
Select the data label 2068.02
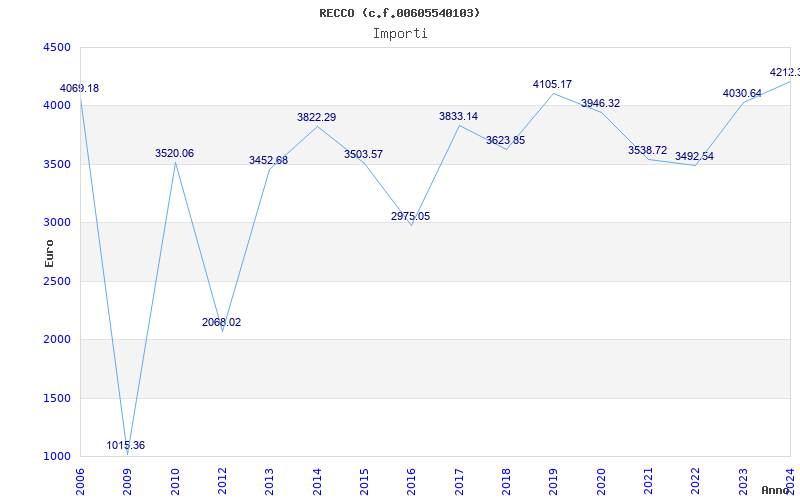[x=221, y=322]
